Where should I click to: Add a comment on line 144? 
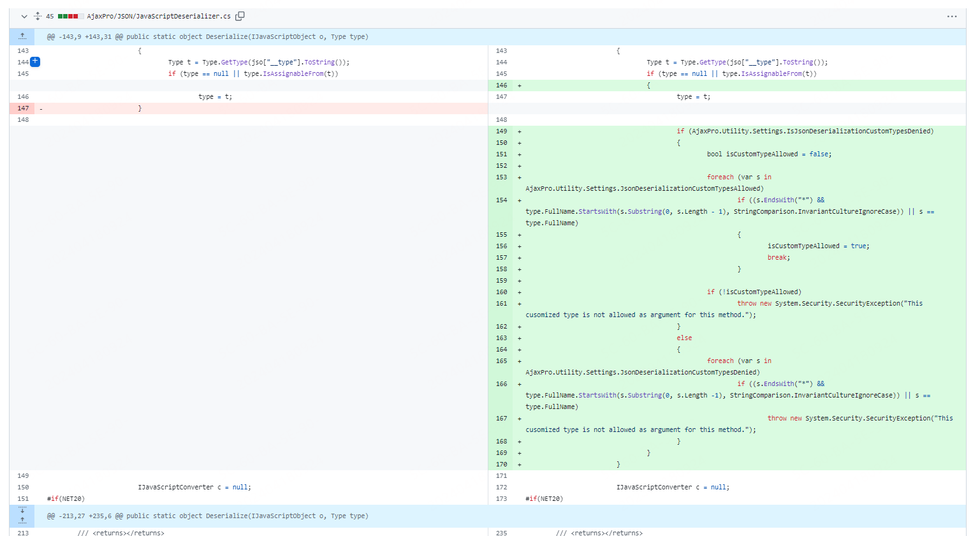(x=35, y=62)
